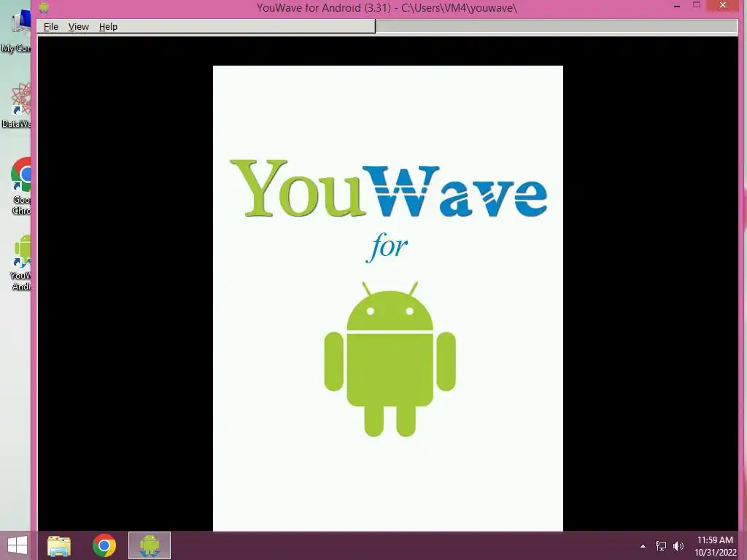
Task: Minimize the YouWave window
Action: click(677, 6)
